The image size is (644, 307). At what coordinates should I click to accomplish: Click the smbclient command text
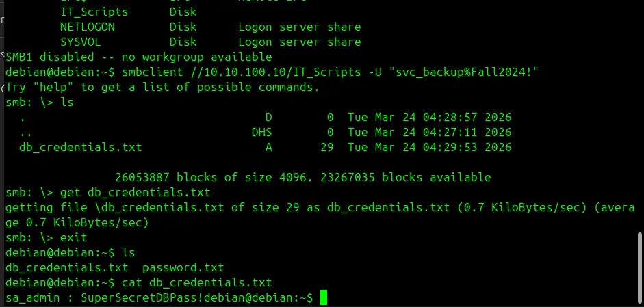152,72
